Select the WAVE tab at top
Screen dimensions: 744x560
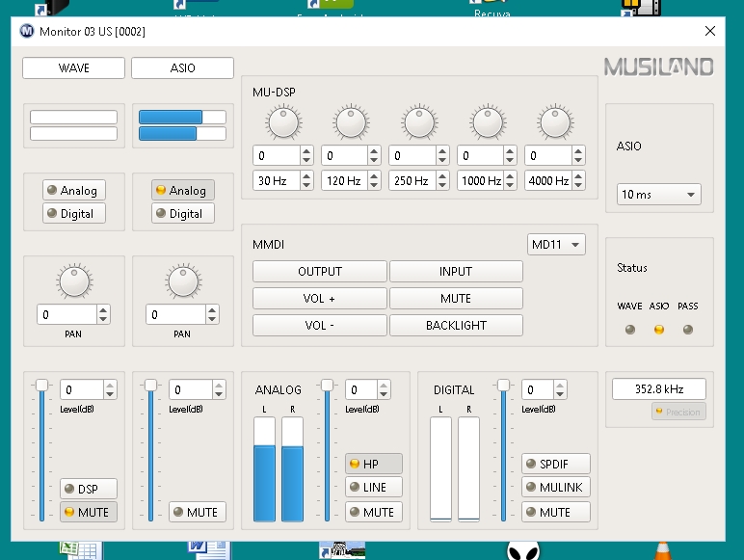[x=73, y=68]
